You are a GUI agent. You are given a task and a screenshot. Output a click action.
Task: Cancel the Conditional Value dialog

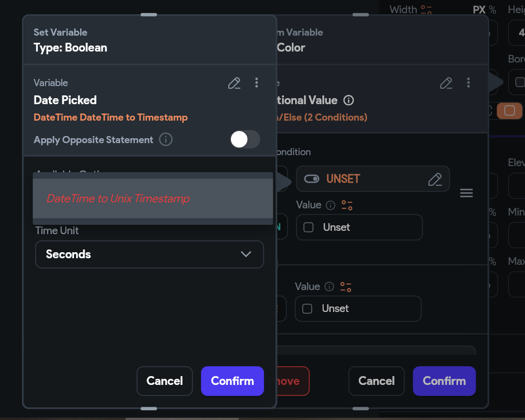pyautogui.click(x=376, y=381)
